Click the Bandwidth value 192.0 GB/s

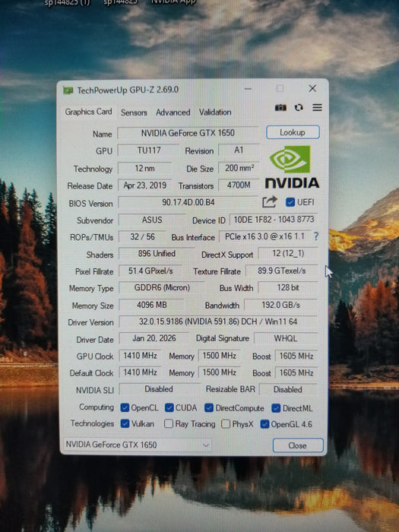pyautogui.click(x=280, y=305)
